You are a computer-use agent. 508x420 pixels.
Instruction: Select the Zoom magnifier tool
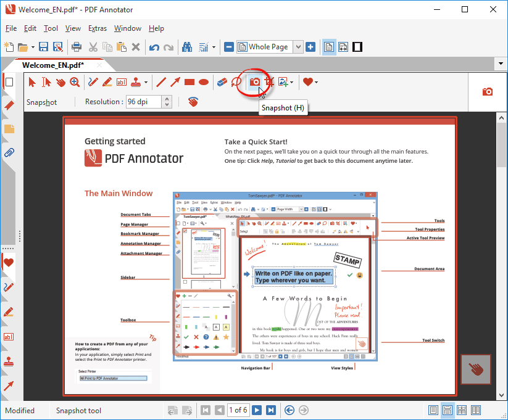(x=75, y=81)
